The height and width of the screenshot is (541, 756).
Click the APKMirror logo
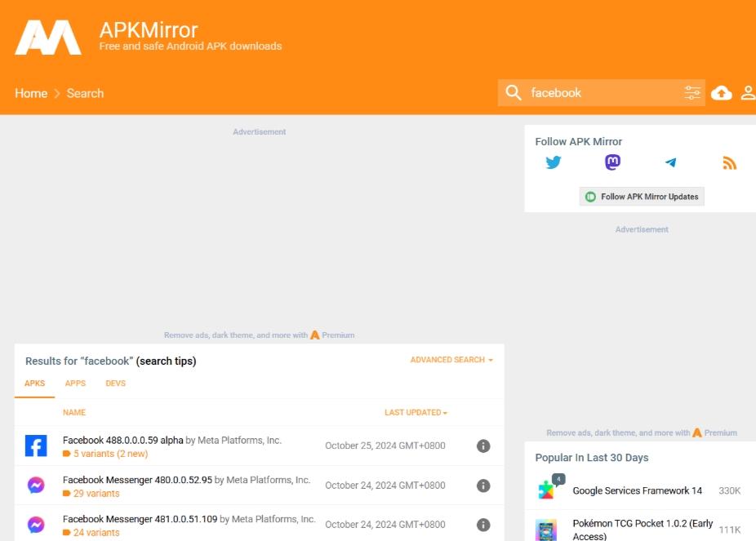(x=48, y=37)
